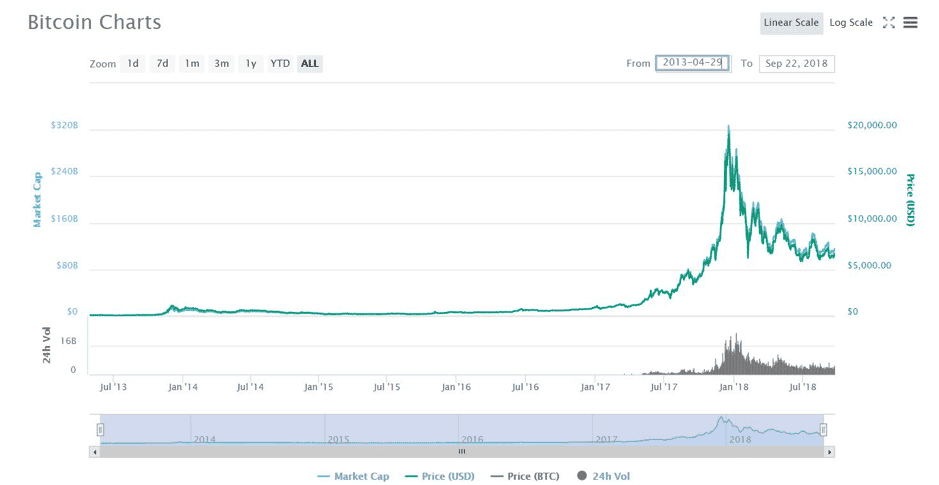
Task: Click the Market Cap axis title
Action: coord(37,199)
